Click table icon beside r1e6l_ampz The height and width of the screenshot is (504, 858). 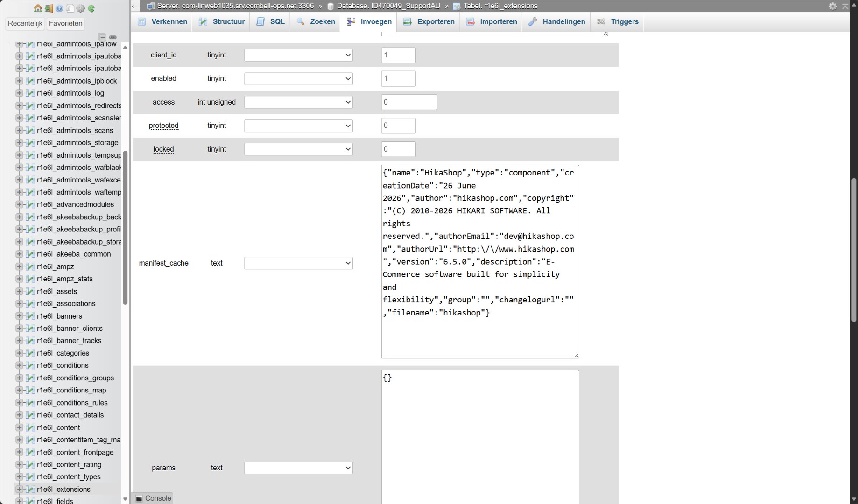[x=30, y=266]
